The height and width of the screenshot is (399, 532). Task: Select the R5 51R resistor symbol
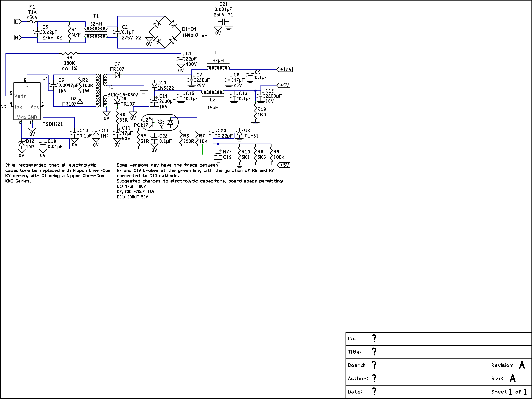coord(138,138)
